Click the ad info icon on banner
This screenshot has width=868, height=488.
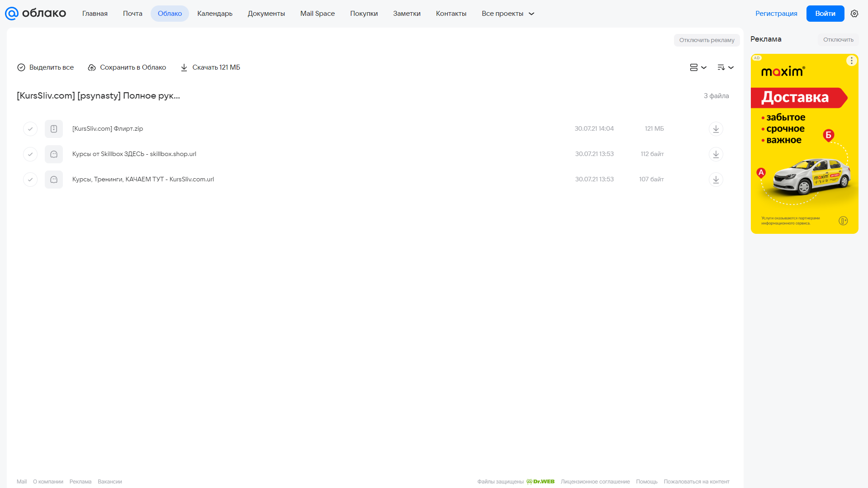point(843,221)
